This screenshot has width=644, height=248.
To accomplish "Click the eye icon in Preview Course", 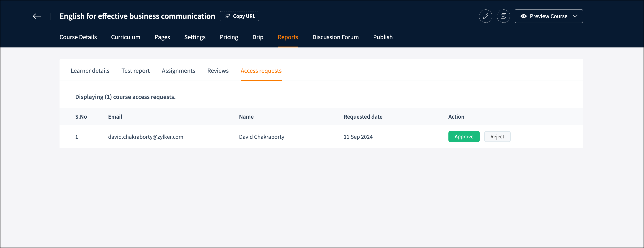I will click(523, 16).
